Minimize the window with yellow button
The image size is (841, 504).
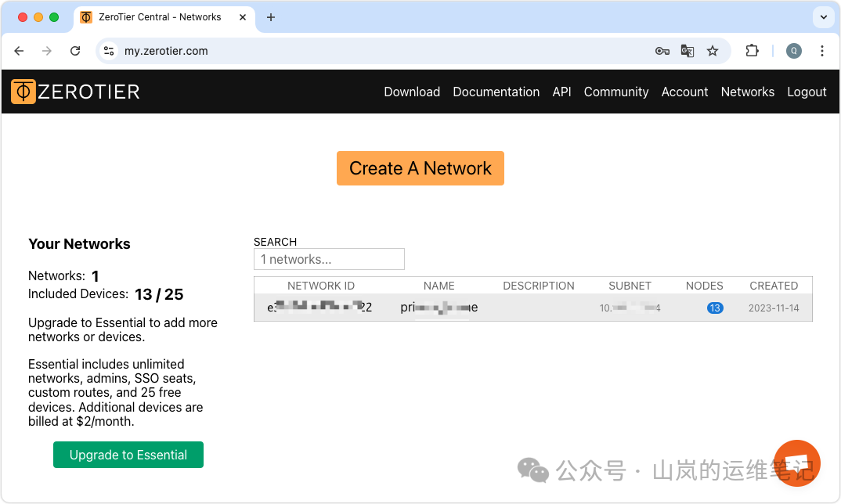[38, 17]
